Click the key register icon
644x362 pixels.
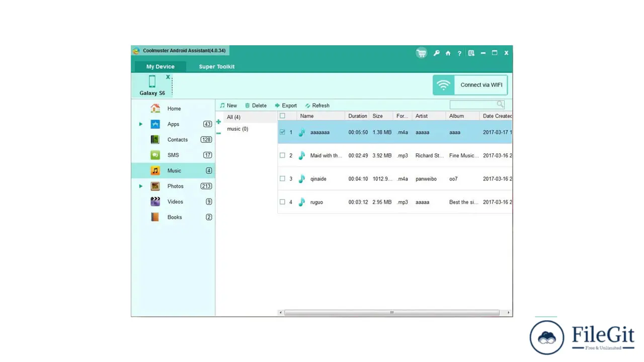(x=436, y=53)
